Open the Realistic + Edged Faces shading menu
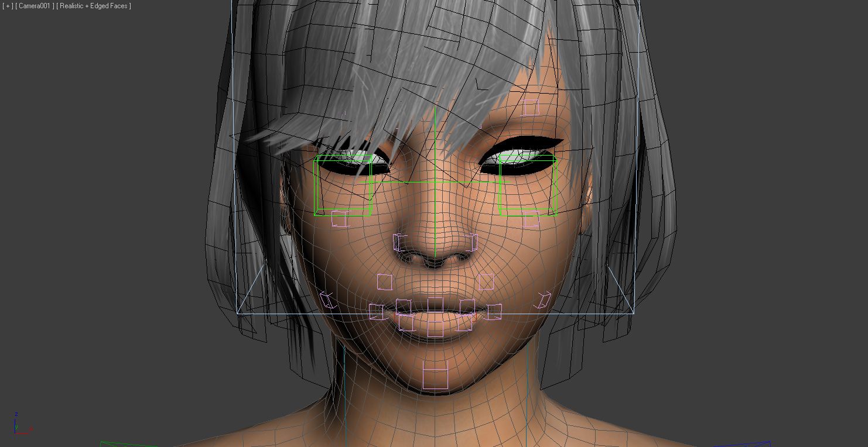The width and height of the screenshot is (868, 447). coord(94,6)
